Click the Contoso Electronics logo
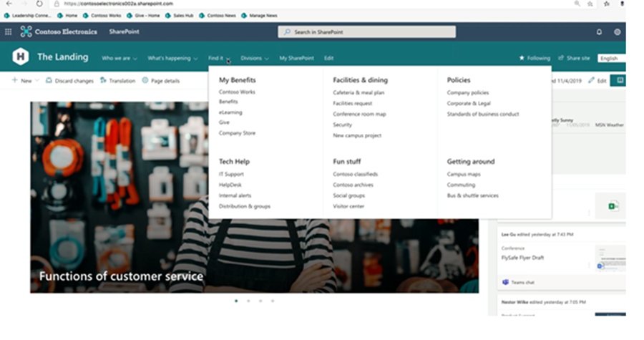 [26, 31]
